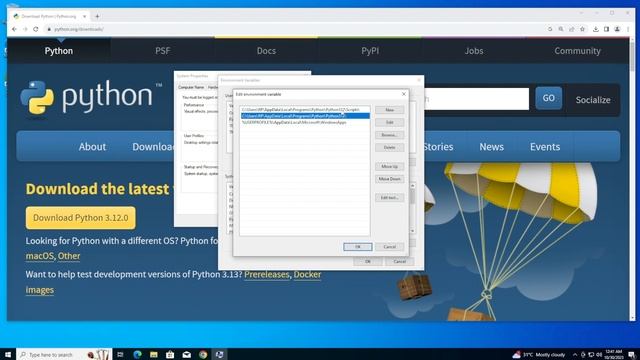Open Microsoft Store from the taskbar
Image resolution: width=640 pixels, height=360 pixels.
[170, 354]
